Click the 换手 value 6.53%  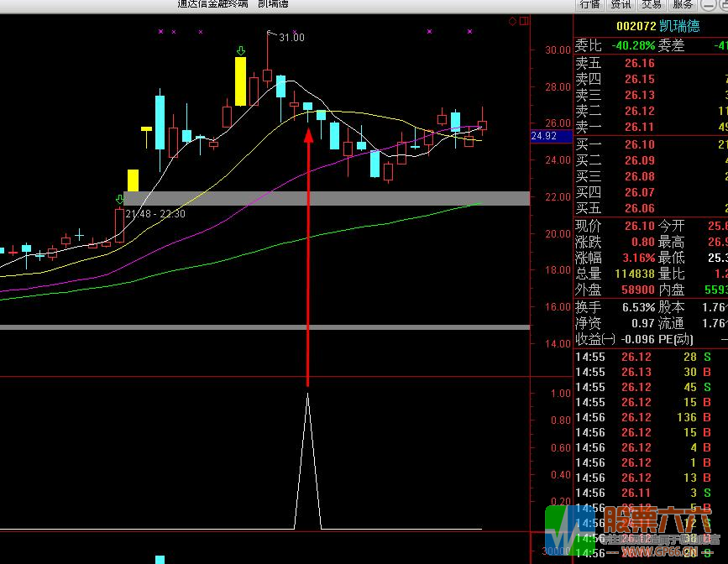click(x=638, y=307)
